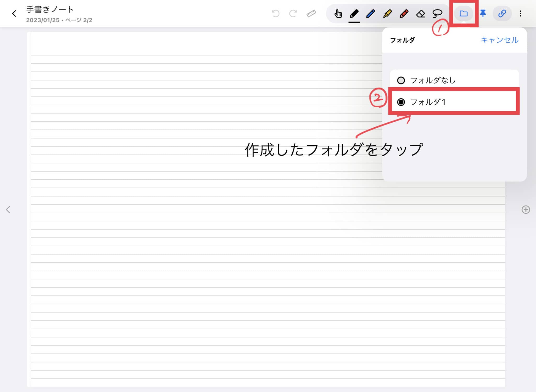Go back with the back arrow
This screenshot has width=536, height=392.
pyautogui.click(x=14, y=14)
